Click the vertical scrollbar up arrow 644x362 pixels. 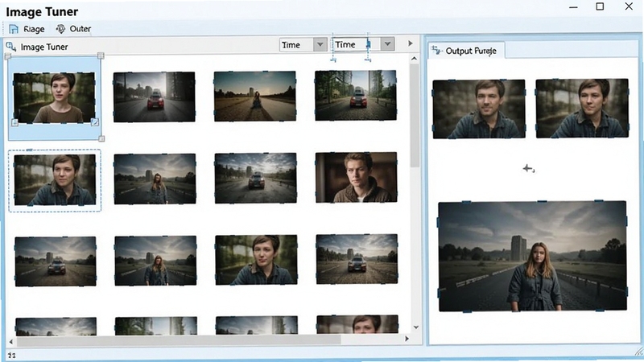tap(415, 59)
